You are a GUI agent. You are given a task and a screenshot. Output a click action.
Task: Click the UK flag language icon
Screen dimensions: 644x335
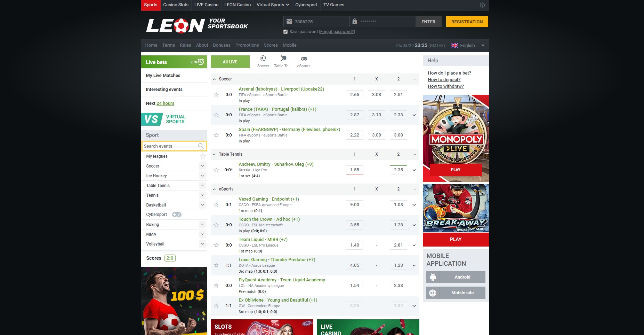point(454,45)
